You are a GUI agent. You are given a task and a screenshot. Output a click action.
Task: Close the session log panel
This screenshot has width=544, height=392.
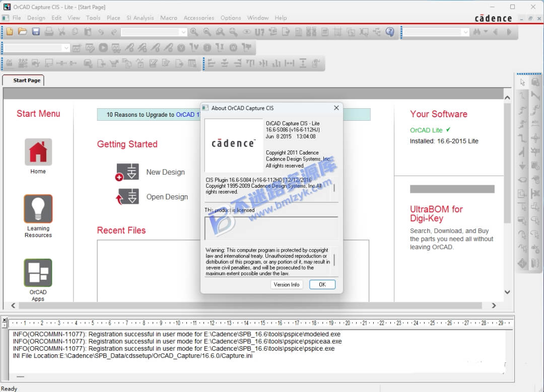click(4, 320)
